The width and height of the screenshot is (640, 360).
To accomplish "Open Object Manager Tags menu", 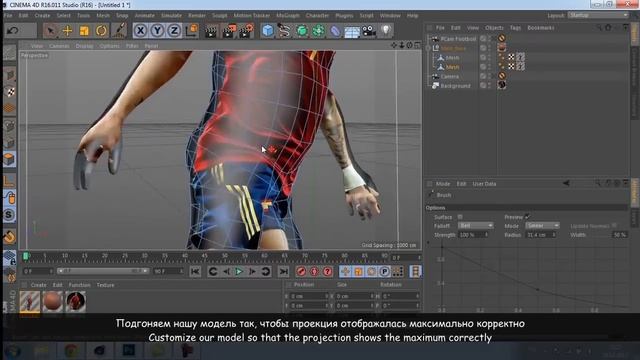I will (515, 28).
